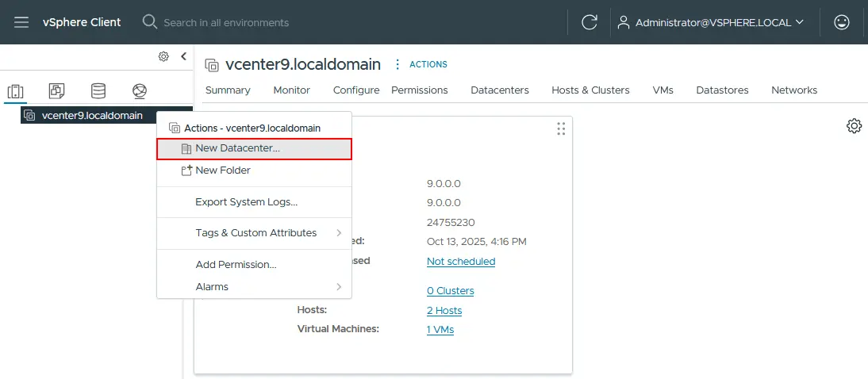Click the Actions - vcenter9.localdomain menu header
This screenshot has height=379, width=868.
tap(252, 128)
